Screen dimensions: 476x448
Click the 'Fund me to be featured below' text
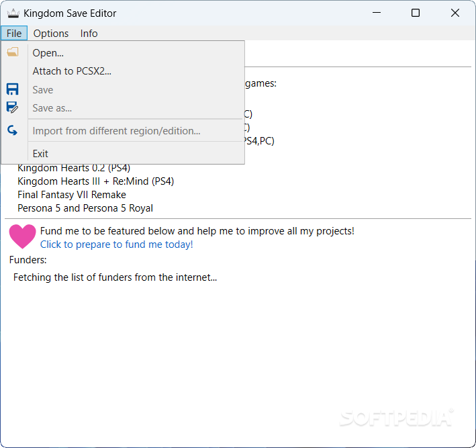point(197,231)
